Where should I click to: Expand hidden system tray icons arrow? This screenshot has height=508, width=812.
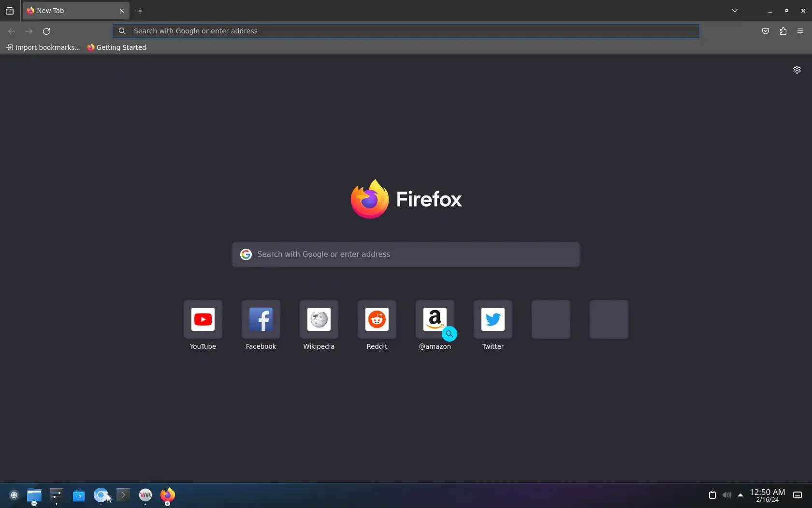(x=740, y=495)
